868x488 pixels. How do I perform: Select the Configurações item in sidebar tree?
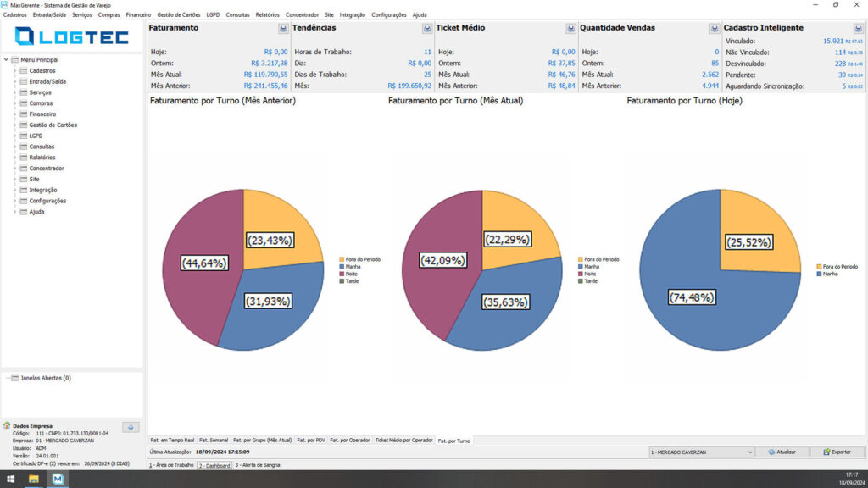(x=47, y=201)
